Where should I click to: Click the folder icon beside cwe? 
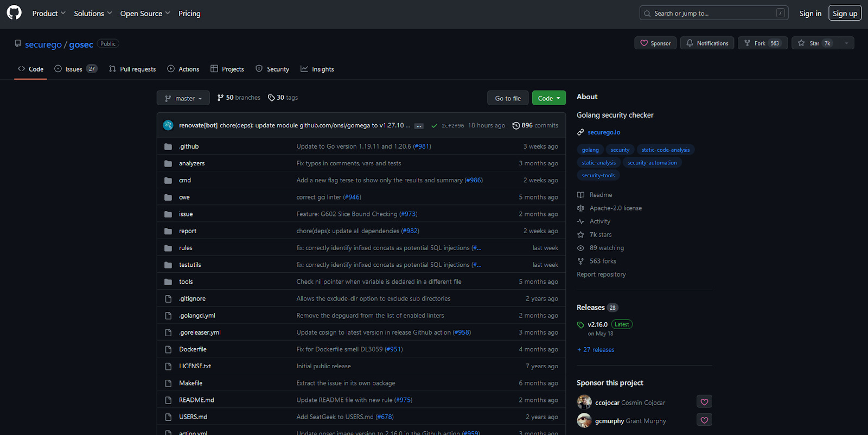click(168, 197)
